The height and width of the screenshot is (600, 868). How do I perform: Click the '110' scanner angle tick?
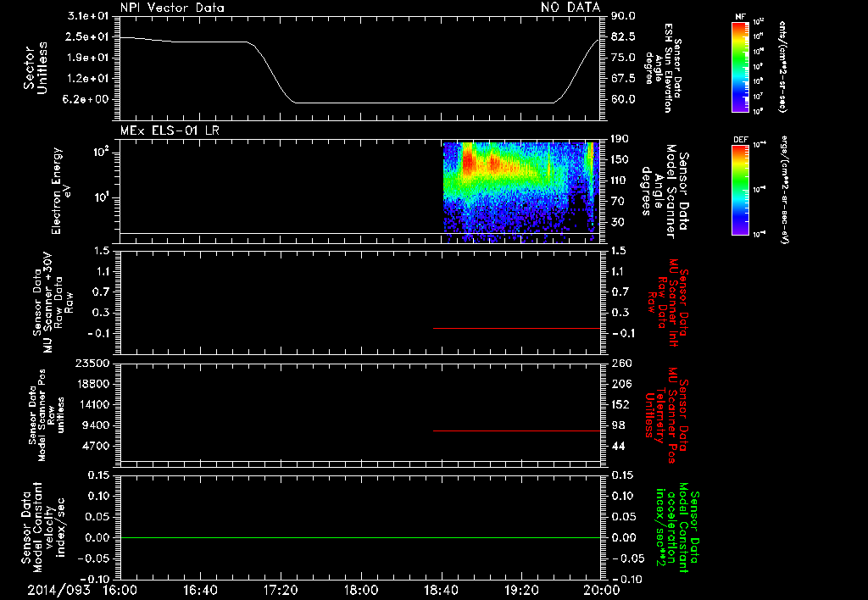click(620, 181)
